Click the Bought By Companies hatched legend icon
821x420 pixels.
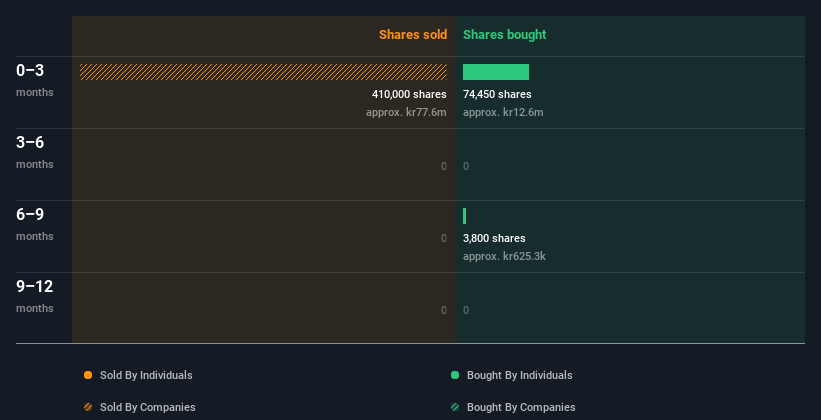click(x=455, y=407)
